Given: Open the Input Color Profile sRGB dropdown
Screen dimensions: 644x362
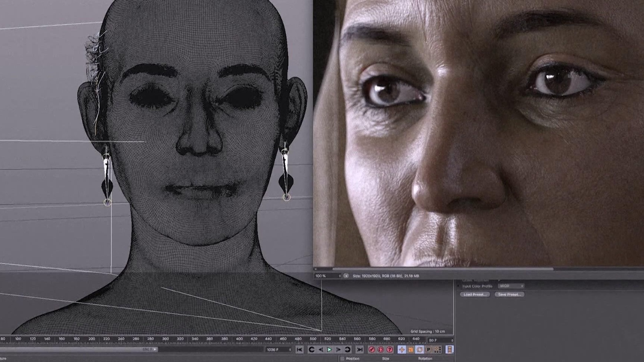Looking at the screenshot, I should coord(511,286).
